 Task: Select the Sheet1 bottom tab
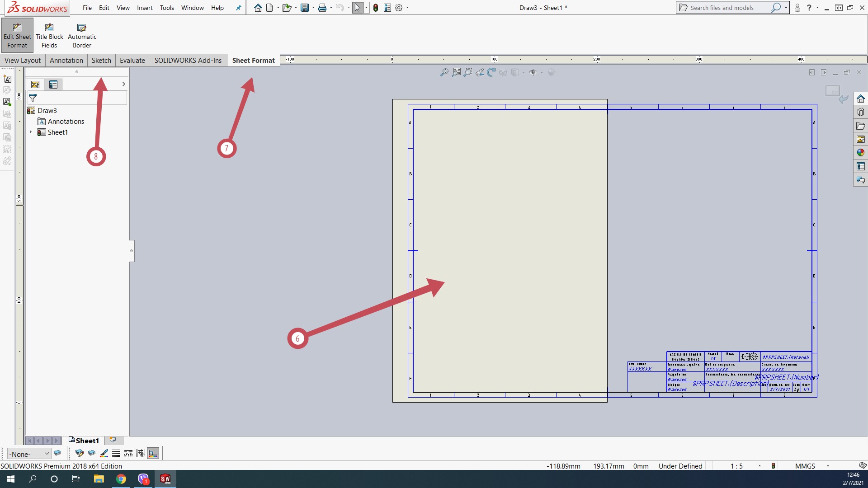point(85,440)
